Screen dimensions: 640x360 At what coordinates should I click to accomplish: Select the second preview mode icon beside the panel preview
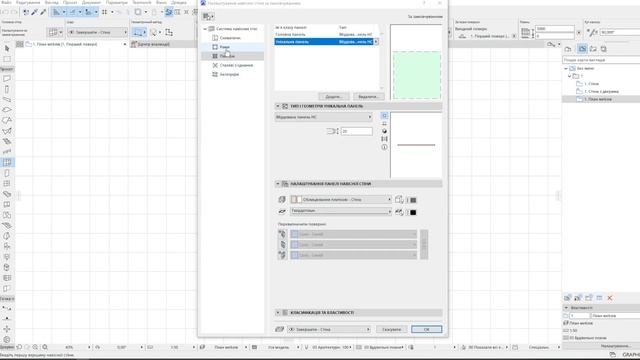click(x=384, y=124)
